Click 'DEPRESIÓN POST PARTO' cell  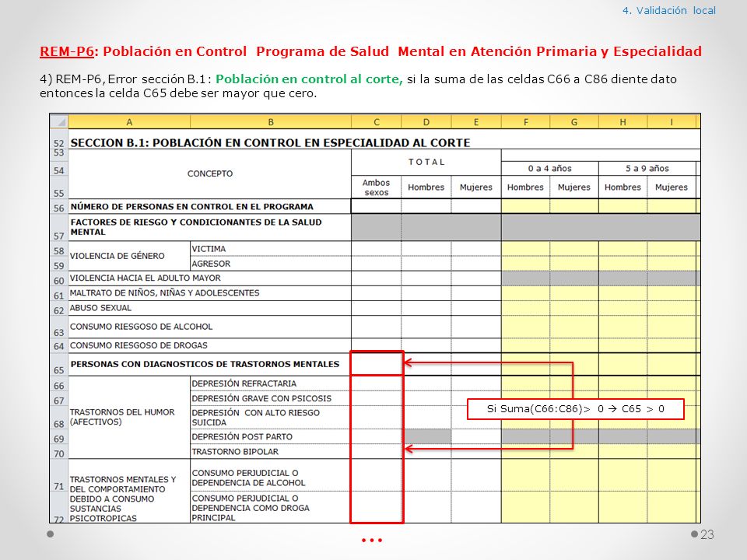pyautogui.click(x=271, y=436)
